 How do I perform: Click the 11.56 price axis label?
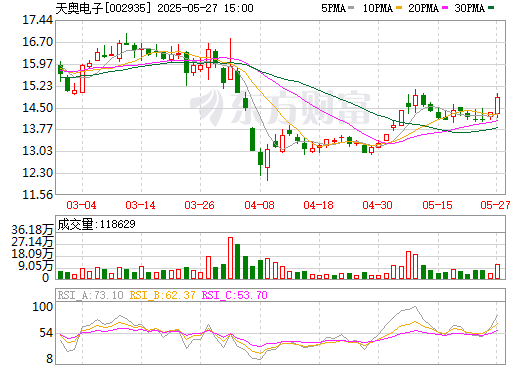(37, 194)
